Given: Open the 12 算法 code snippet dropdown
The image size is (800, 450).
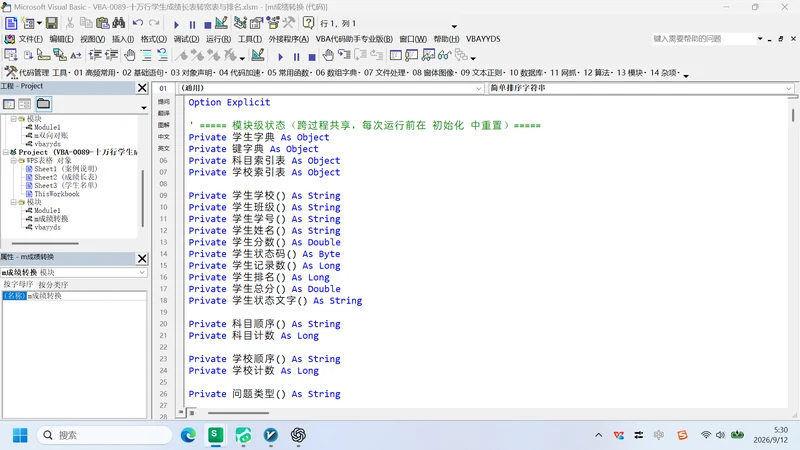Looking at the screenshot, I should 598,73.
